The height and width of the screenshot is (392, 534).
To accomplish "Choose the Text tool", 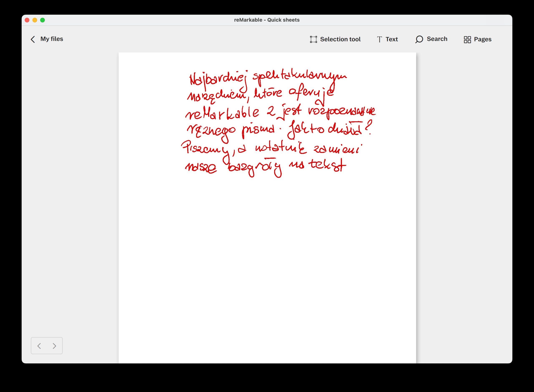I will (387, 39).
